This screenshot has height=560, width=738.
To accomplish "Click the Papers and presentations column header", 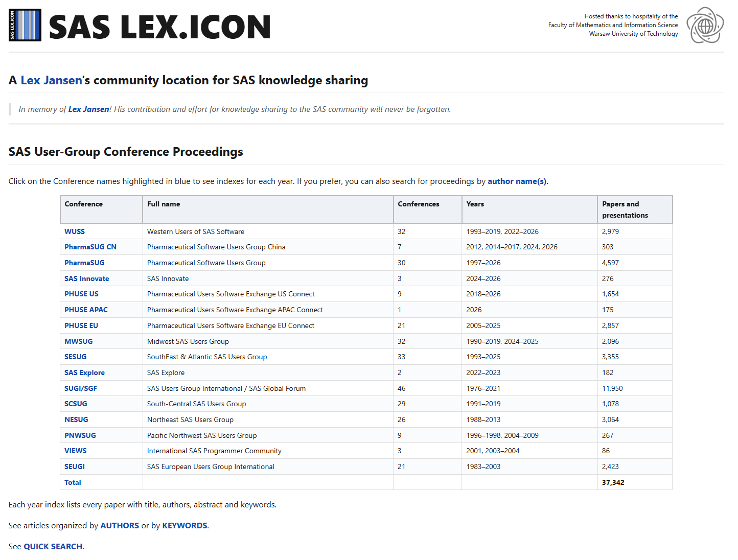I will [635, 209].
